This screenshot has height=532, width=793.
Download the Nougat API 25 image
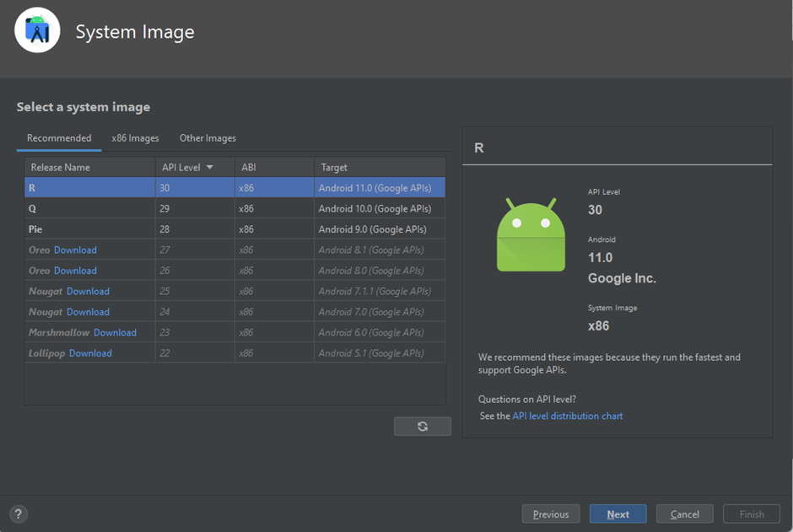tap(88, 292)
